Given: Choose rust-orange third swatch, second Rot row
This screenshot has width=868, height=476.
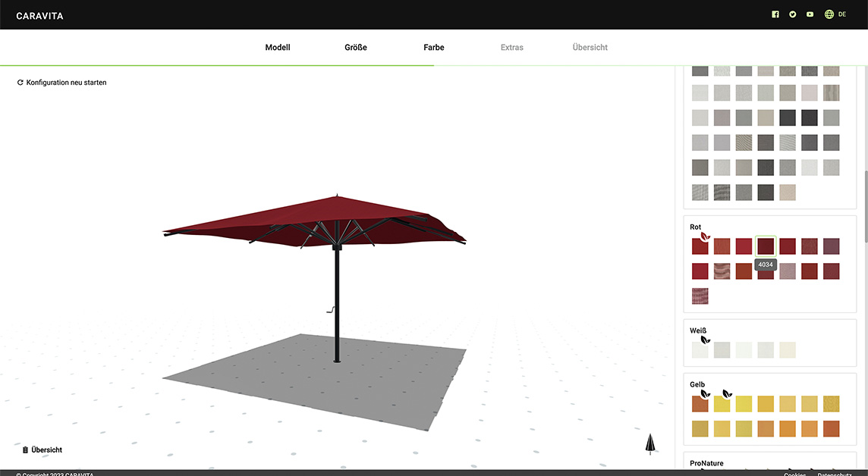Looking at the screenshot, I should pyautogui.click(x=744, y=271).
